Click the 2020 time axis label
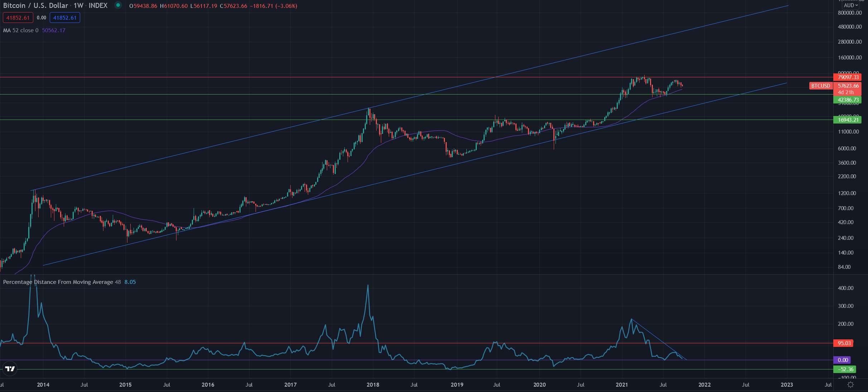 (x=539, y=385)
